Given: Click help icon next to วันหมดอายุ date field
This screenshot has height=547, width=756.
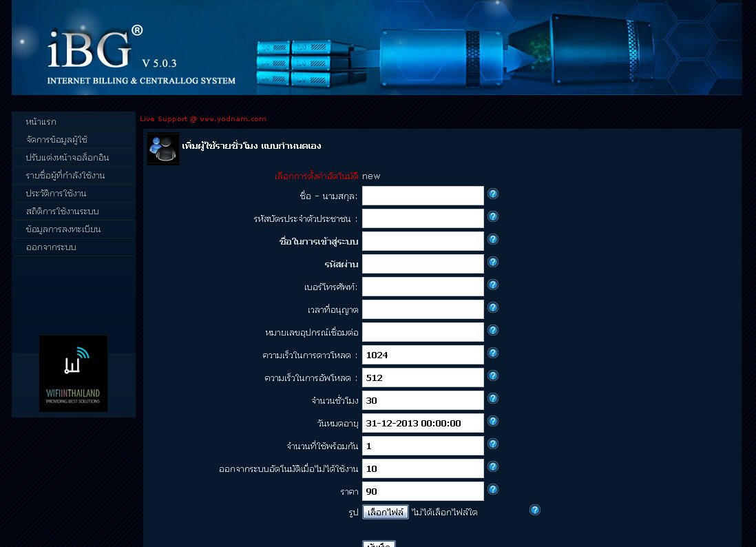Looking at the screenshot, I should click(x=493, y=421).
